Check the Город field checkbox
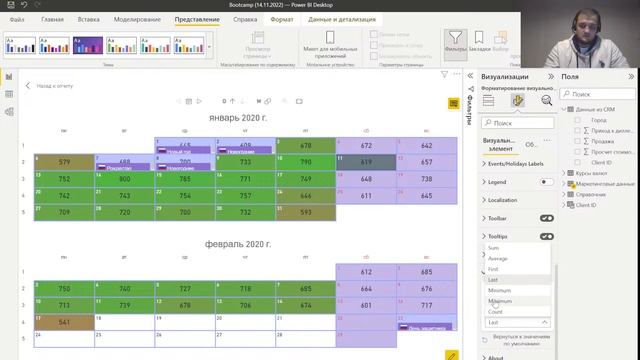The image size is (640, 360). (x=577, y=120)
